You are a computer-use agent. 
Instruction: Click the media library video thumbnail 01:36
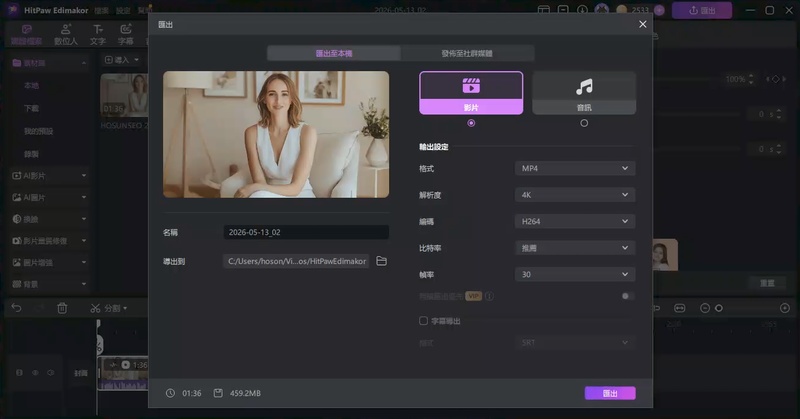124,95
